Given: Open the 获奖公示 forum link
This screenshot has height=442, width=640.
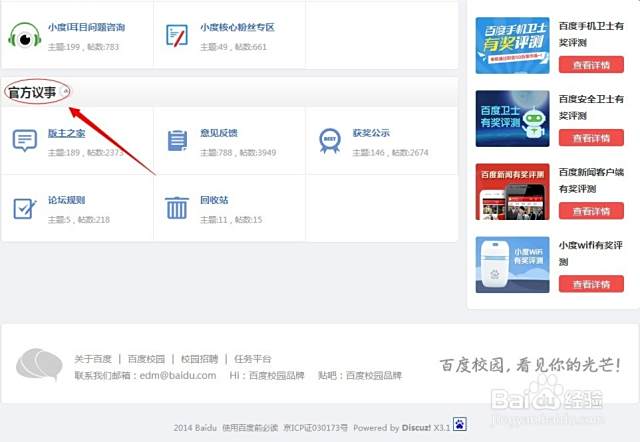Looking at the screenshot, I should coord(371,133).
